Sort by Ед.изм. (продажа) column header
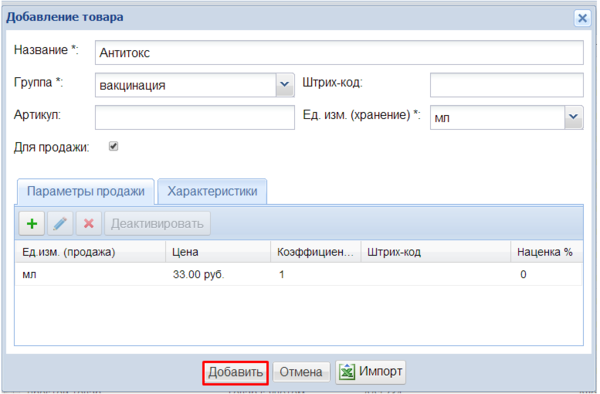 coord(90,252)
